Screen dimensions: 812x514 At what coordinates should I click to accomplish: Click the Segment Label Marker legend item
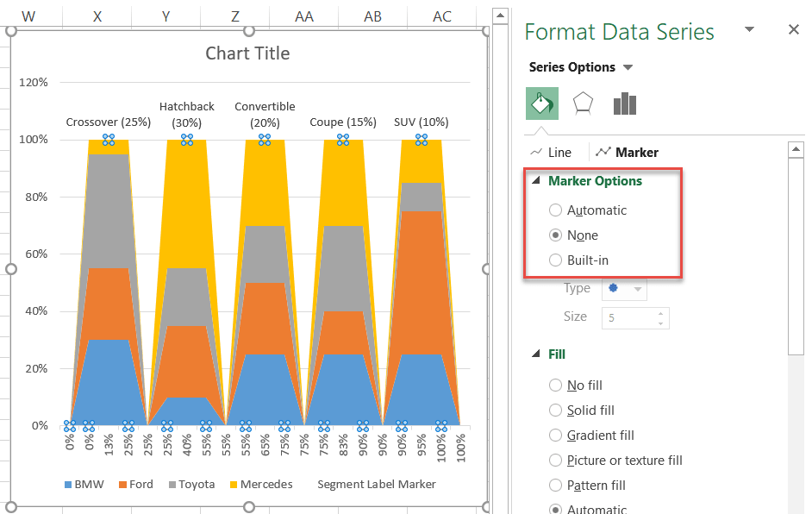point(377,485)
